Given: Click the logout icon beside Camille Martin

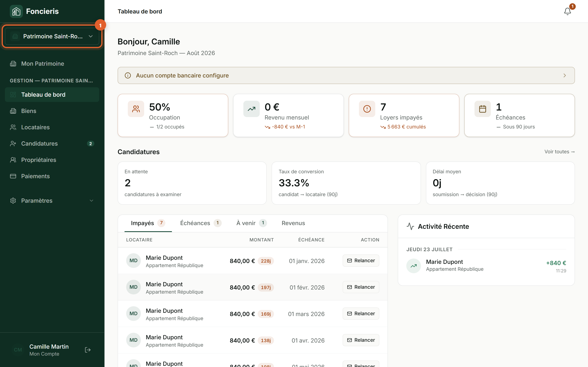Looking at the screenshot, I should pos(88,350).
